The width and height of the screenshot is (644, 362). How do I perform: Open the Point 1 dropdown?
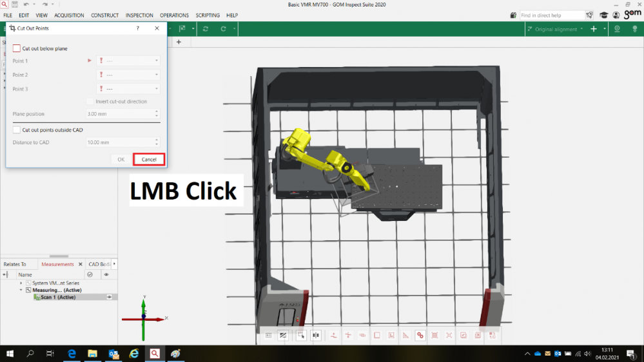pyautogui.click(x=128, y=61)
